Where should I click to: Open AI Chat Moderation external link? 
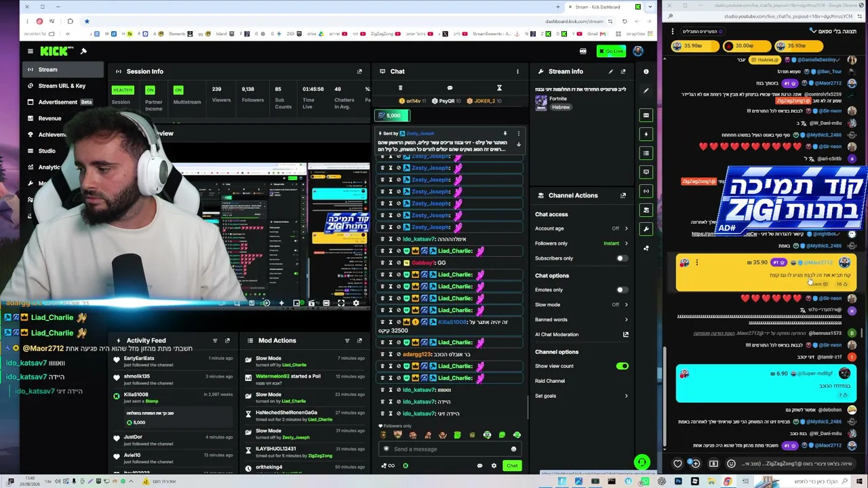(x=626, y=334)
